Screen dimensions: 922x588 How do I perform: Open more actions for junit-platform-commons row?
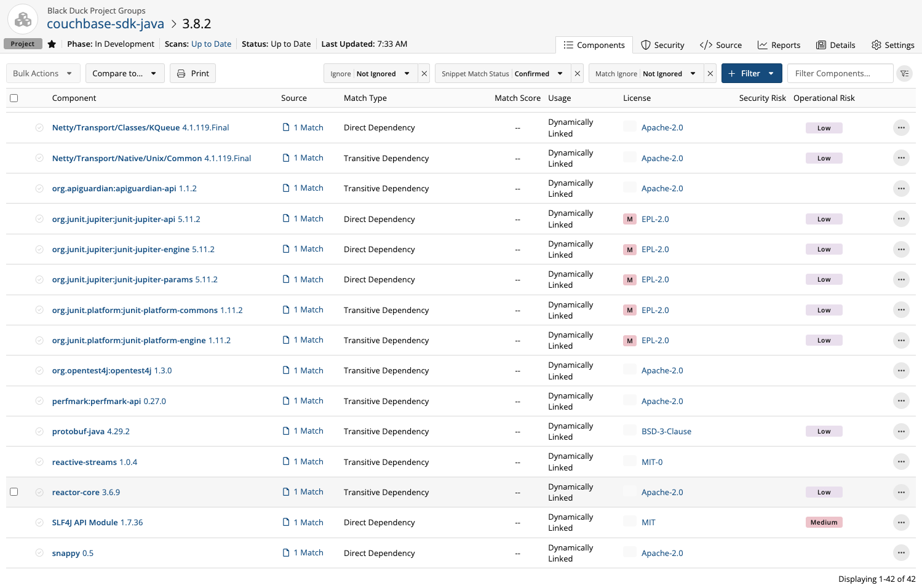click(x=901, y=310)
